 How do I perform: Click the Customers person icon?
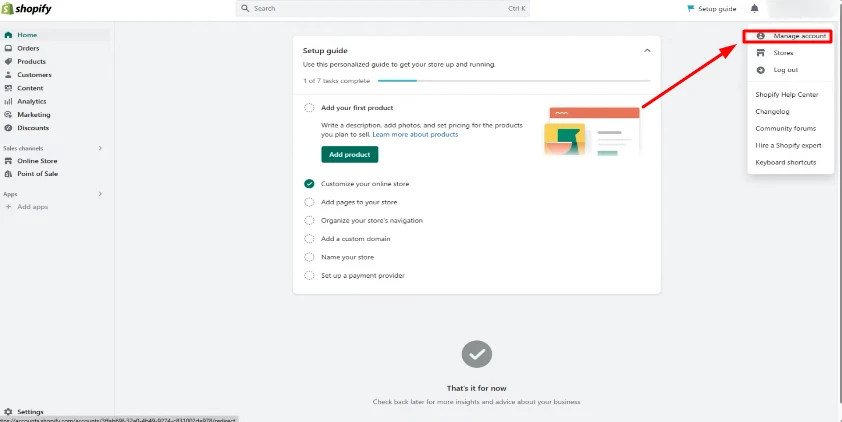pyautogui.click(x=8, y=75)
